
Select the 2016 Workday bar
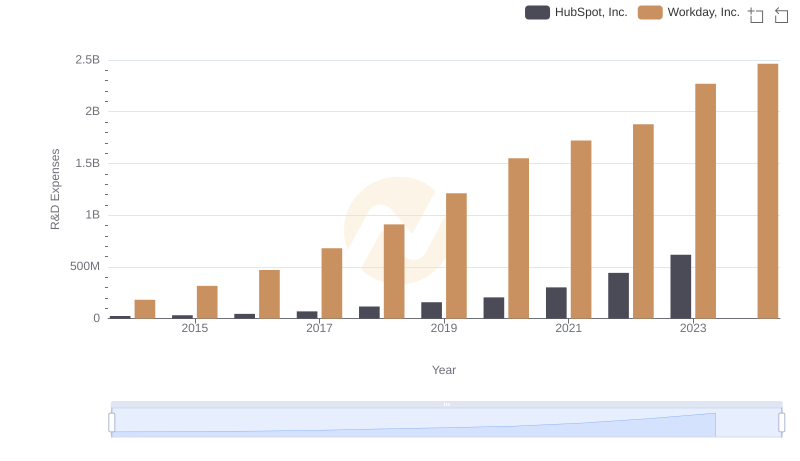(x=269, y=294)
